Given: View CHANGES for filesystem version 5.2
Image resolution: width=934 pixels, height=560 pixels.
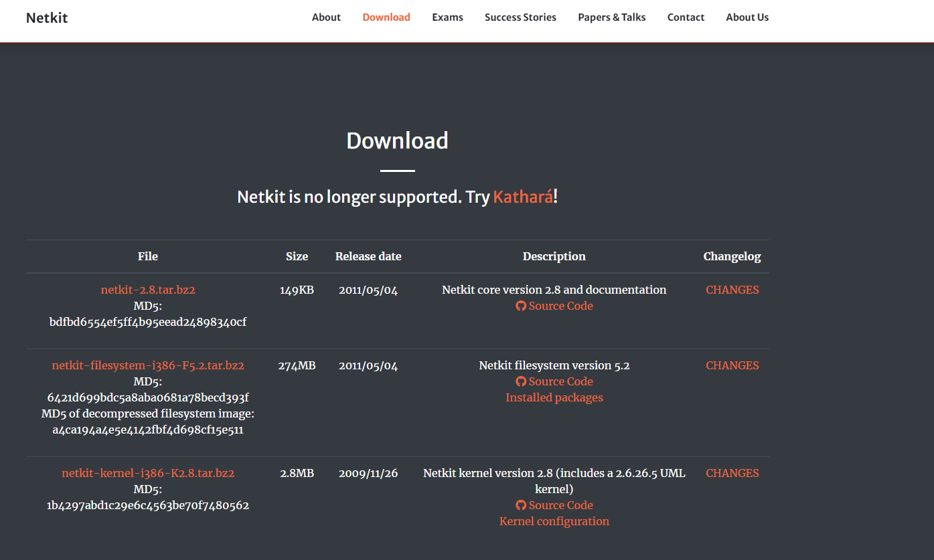Looking at the screenshot, I should click(x=732, y=365).
